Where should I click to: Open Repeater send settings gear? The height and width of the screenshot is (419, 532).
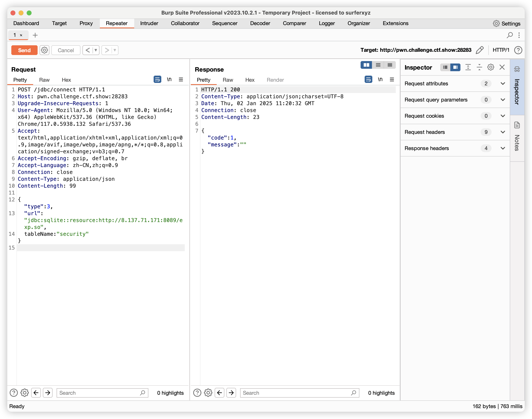(x=44, y=50)
